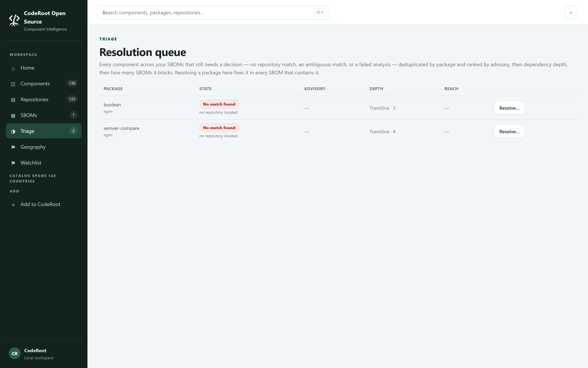The image size is (588, 368).
Task: Click the Repositories list icon
Action: coord(13,100)
